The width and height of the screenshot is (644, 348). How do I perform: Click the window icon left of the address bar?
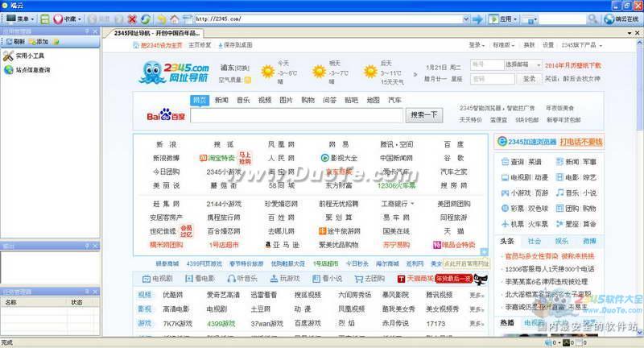[188, 19]
